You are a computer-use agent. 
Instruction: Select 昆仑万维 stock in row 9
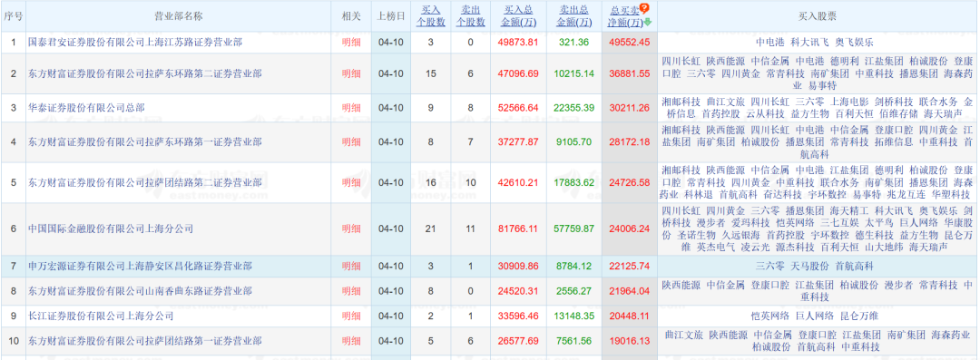pyautogui.click(x=858, y=316)
